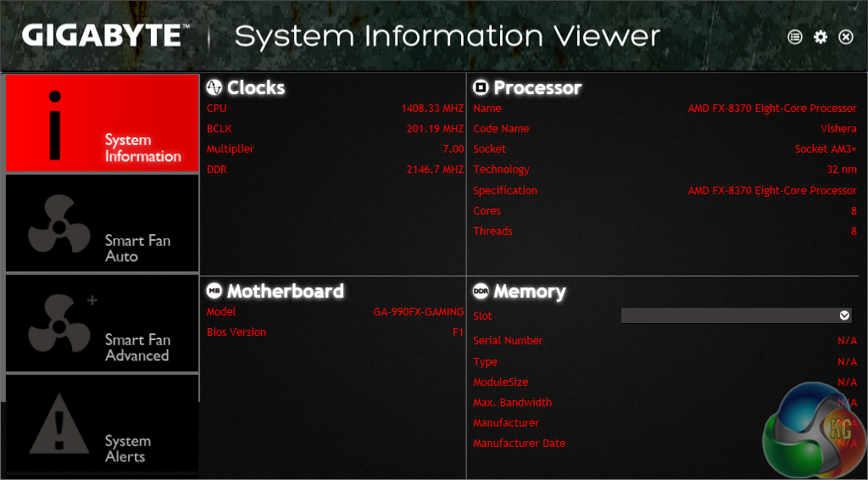Screen dimensions: 868x480
Task: Click the Memory DDR icon
Action: (481, 291)
